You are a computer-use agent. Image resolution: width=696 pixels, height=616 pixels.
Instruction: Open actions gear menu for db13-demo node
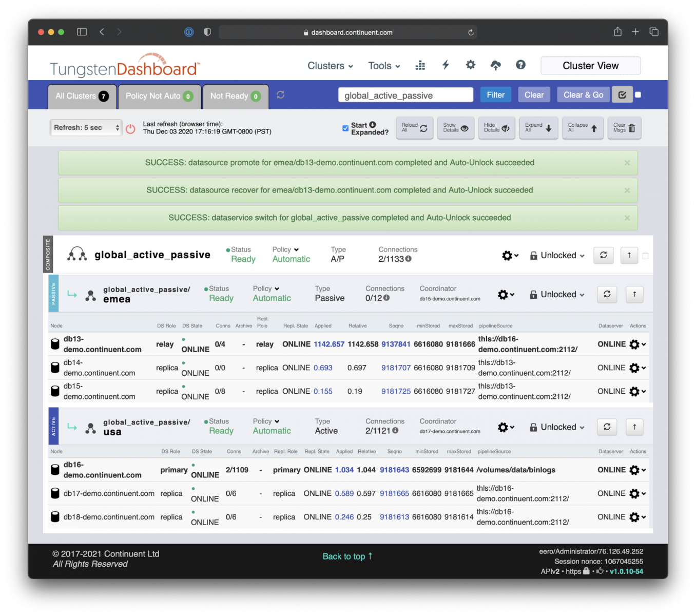[637, 344]
